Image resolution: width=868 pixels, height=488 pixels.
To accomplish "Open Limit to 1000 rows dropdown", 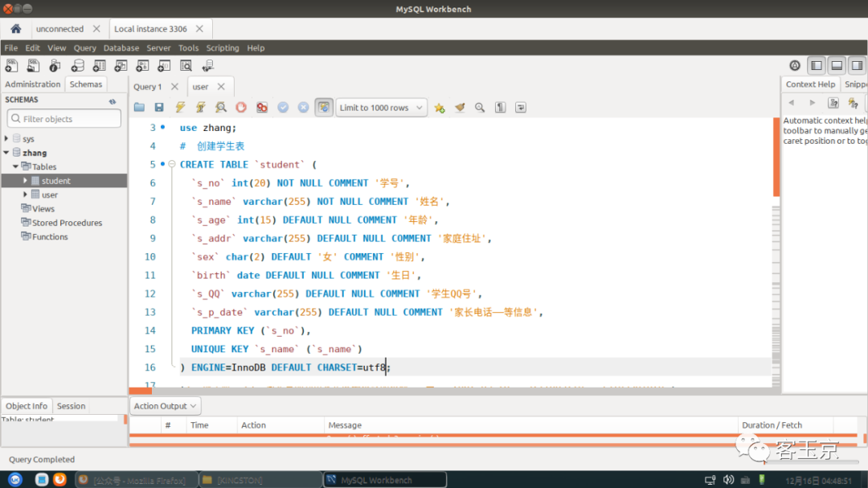I will pyautogui.click(x=381, y=108).
